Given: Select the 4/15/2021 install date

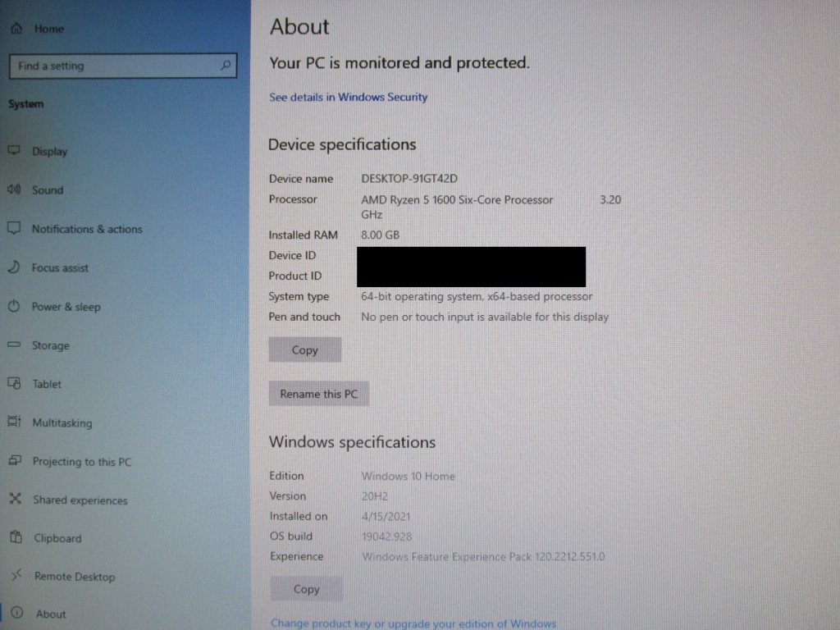Looking at the screenshot, I should pos(386,517).
